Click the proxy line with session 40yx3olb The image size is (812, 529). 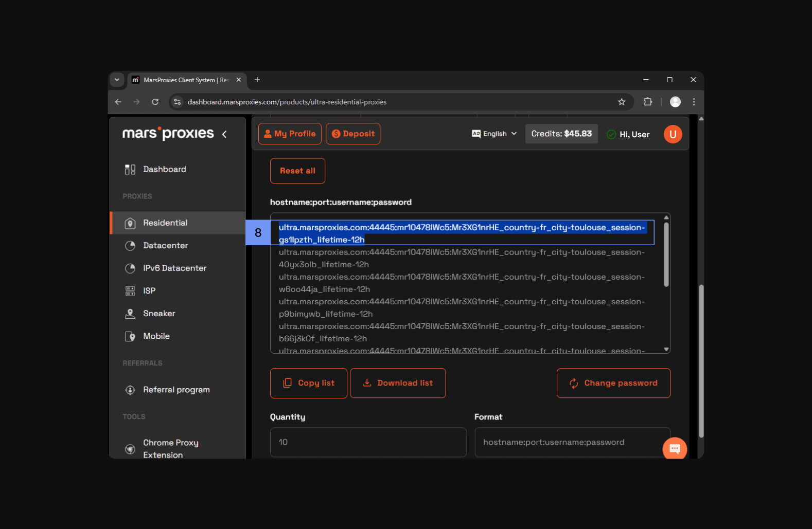click(x=462, y=259)
